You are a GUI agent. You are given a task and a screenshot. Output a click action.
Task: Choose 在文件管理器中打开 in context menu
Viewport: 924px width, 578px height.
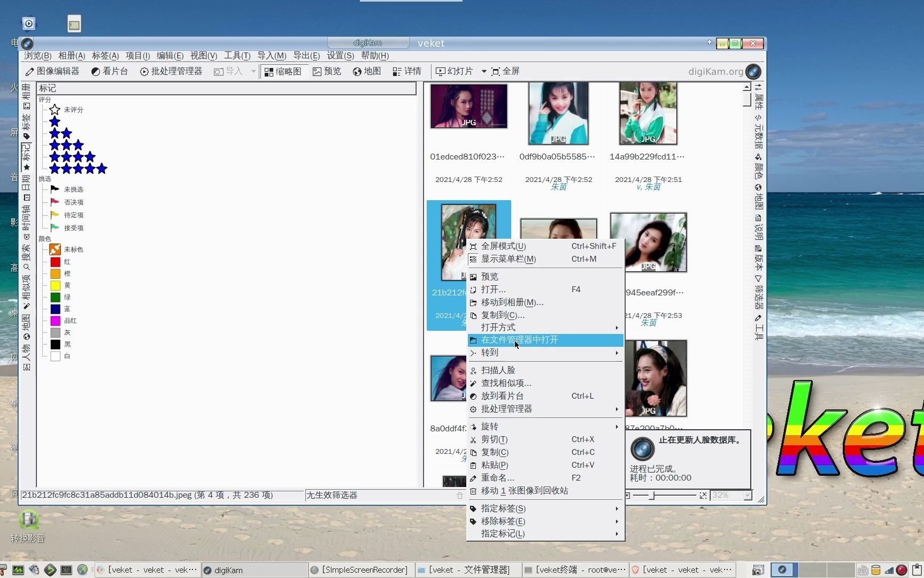click(545, 340)
